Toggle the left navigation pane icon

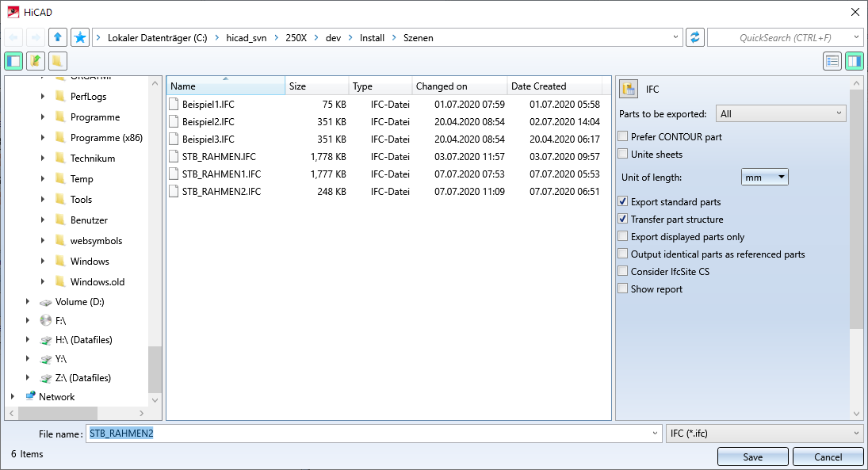[13, 61]
